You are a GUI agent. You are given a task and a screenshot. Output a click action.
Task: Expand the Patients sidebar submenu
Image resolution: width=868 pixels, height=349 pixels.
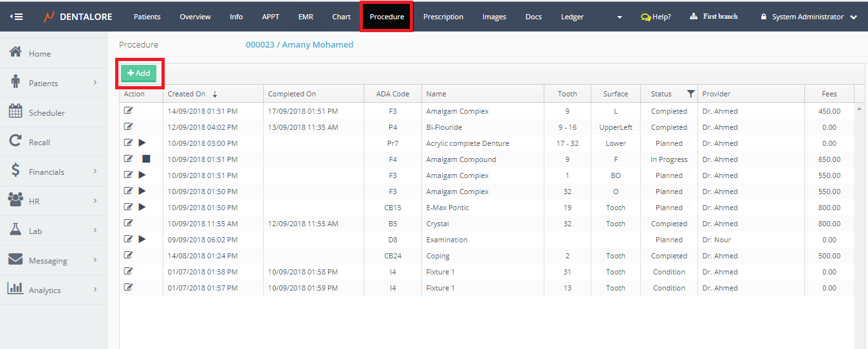pos(95,83)
